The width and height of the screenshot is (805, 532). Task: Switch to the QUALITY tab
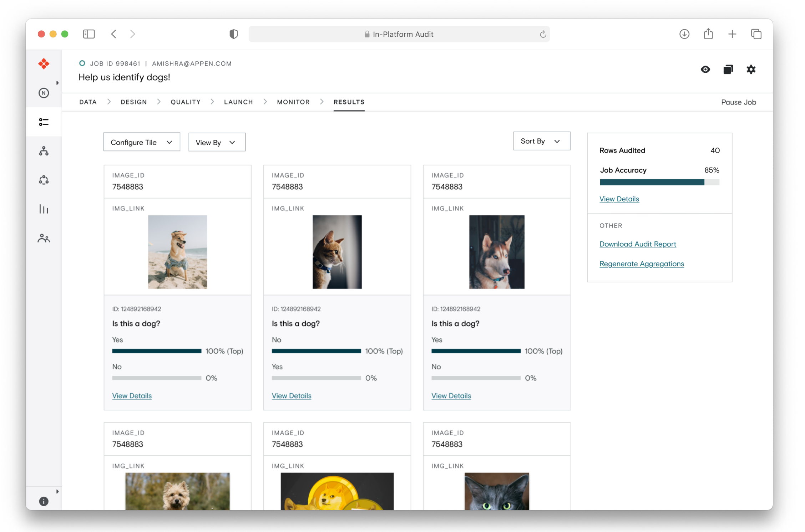tap(186, 102)
